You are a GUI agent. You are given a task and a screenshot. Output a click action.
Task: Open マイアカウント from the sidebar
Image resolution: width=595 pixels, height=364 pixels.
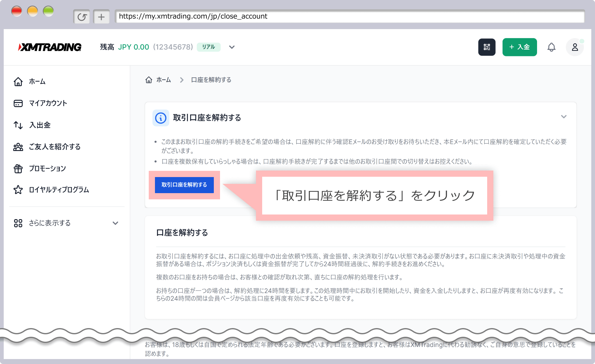(x=48, y=103)
